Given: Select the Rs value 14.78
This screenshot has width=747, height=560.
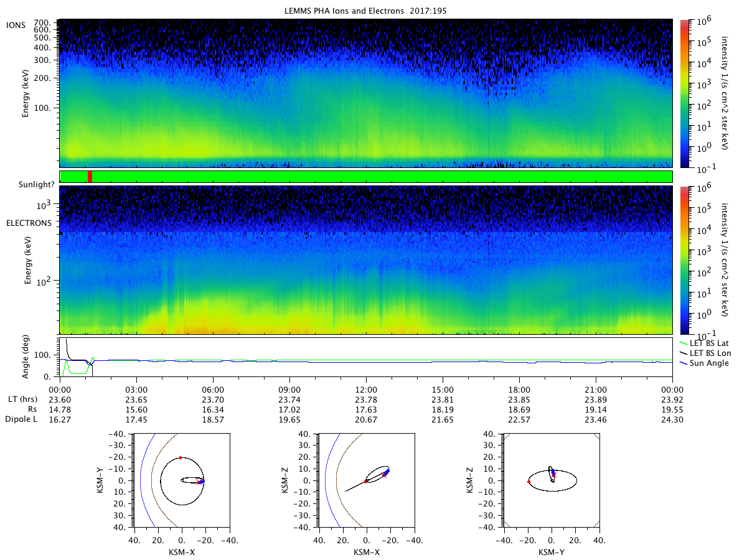Looking at the screenshot, I should click(60, 409).
